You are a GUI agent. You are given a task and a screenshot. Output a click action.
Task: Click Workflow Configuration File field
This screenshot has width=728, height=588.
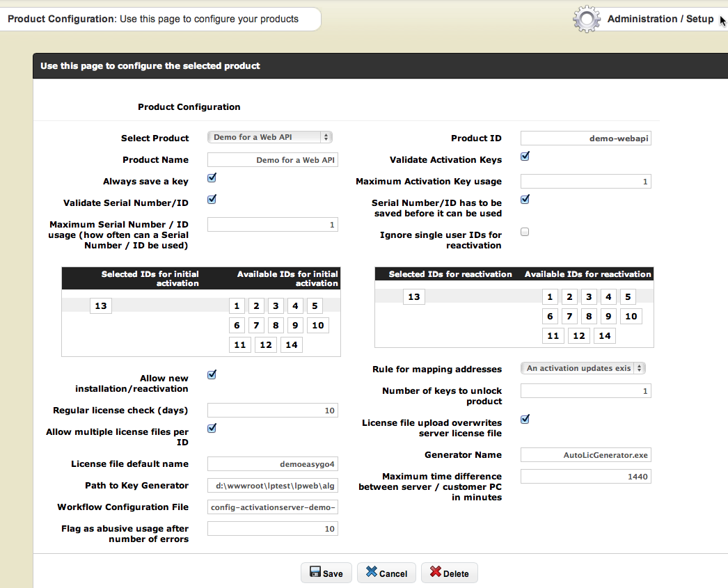coord(273,507)
